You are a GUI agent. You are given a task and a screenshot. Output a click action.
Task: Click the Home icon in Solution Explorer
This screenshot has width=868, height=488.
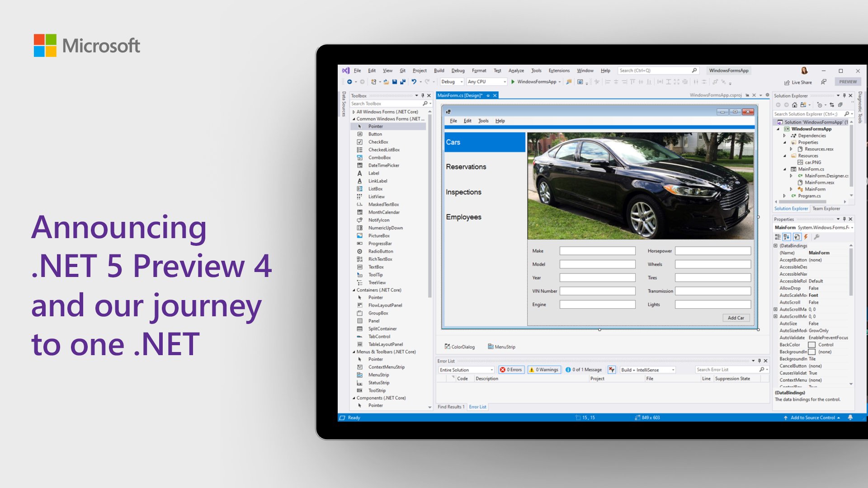(x=794, y=105)
